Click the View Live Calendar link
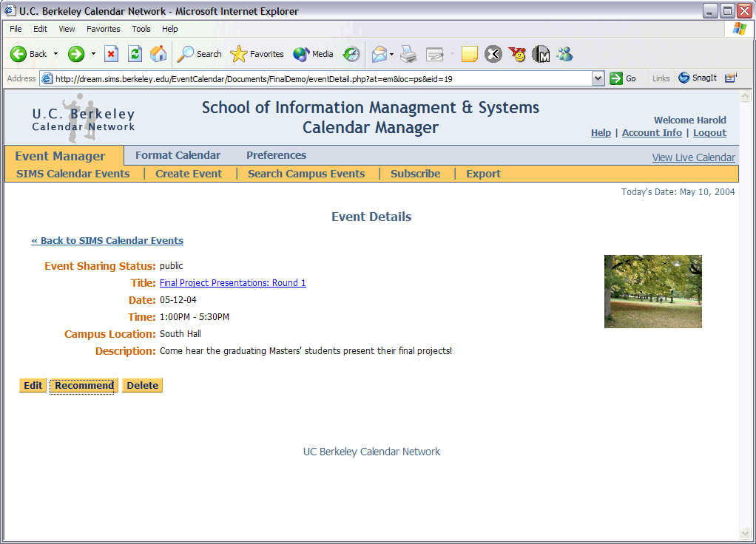 [x=693, y=157]
